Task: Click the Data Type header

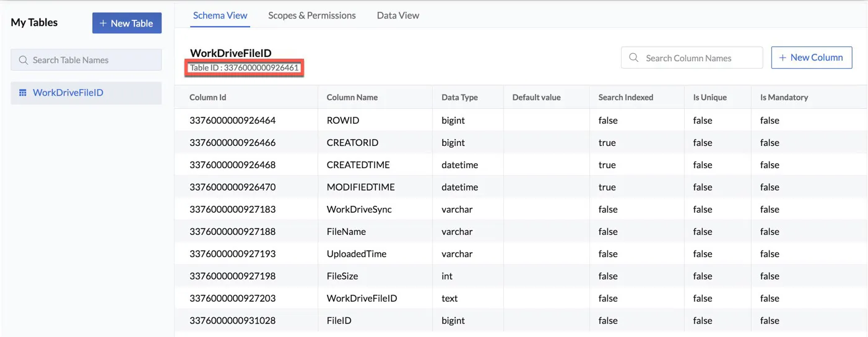Action: pyautogui.click(x=459, y=97)
